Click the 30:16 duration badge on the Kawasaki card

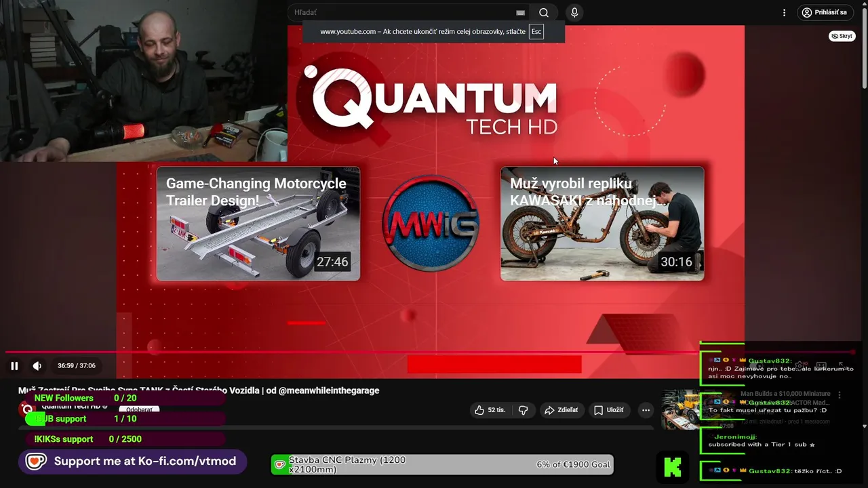[x=676, y=262]
